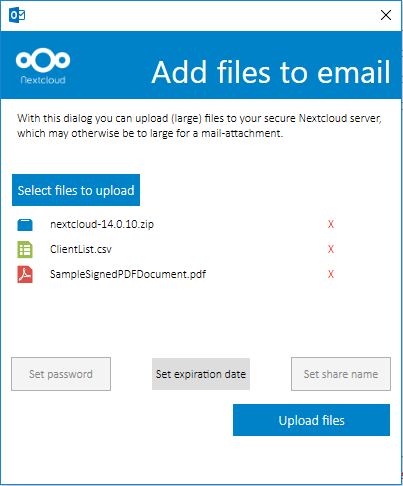The width and height of the screenshot is (403, 486).
Task: Click the Nextcloud wordmark under the logo
Action: click(x=43, y=80)
